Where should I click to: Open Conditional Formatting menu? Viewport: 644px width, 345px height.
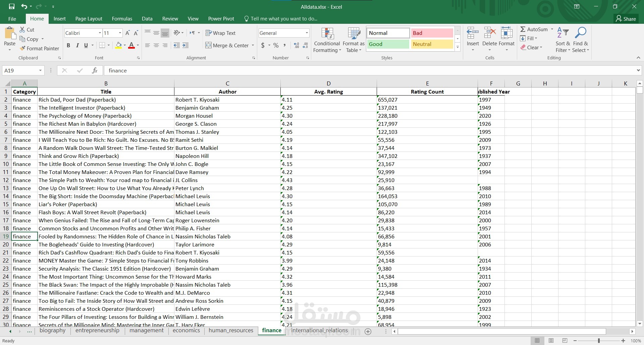coord(327,40)
